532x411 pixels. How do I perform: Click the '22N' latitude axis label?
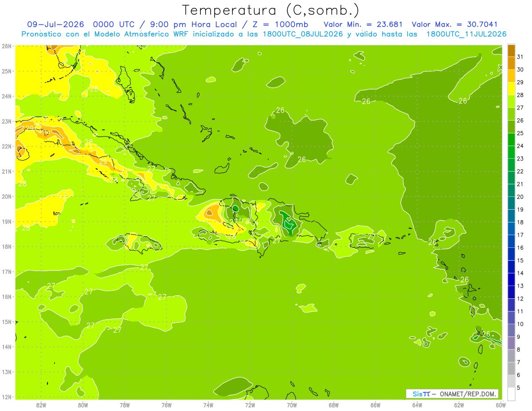click(x=7, y=146)
